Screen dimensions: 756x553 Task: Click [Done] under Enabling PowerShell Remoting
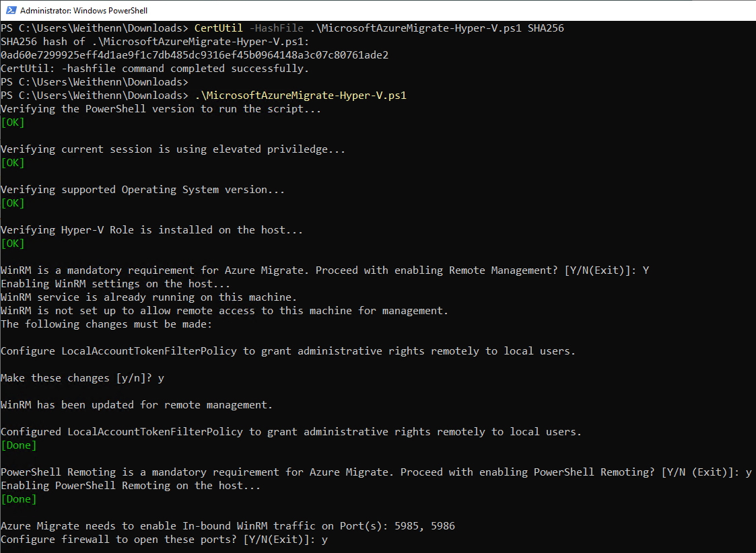coord(19,499)
